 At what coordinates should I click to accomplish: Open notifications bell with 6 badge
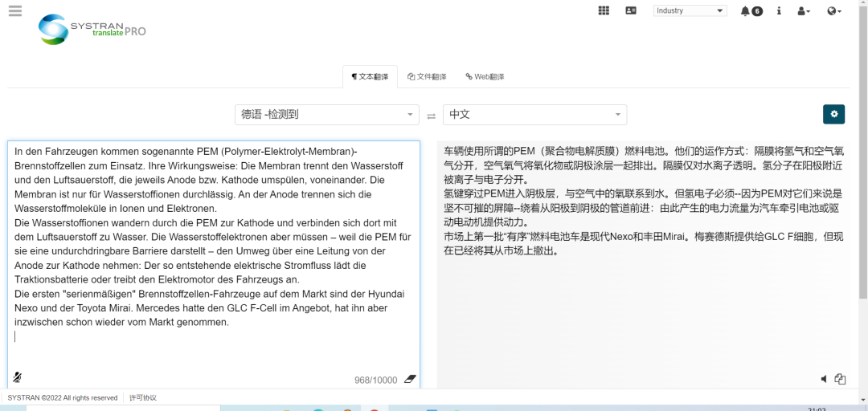pyautogui.click(x=751, y=11)
